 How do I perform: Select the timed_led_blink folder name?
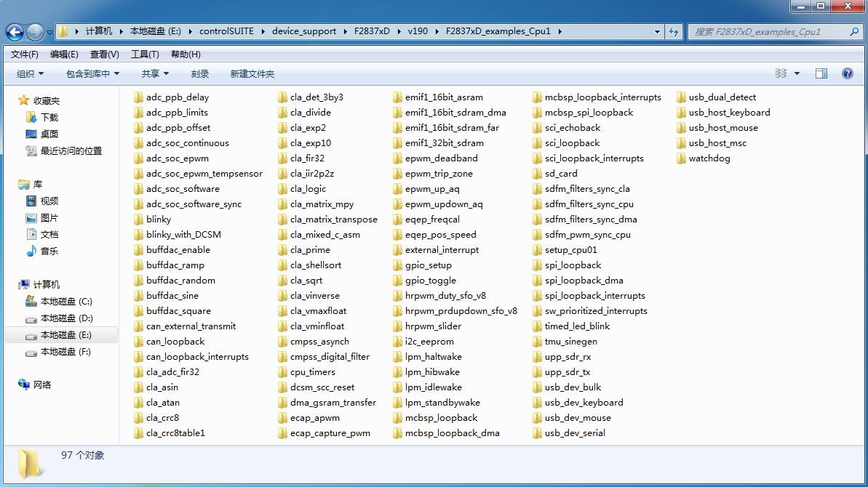pos(578,326)
